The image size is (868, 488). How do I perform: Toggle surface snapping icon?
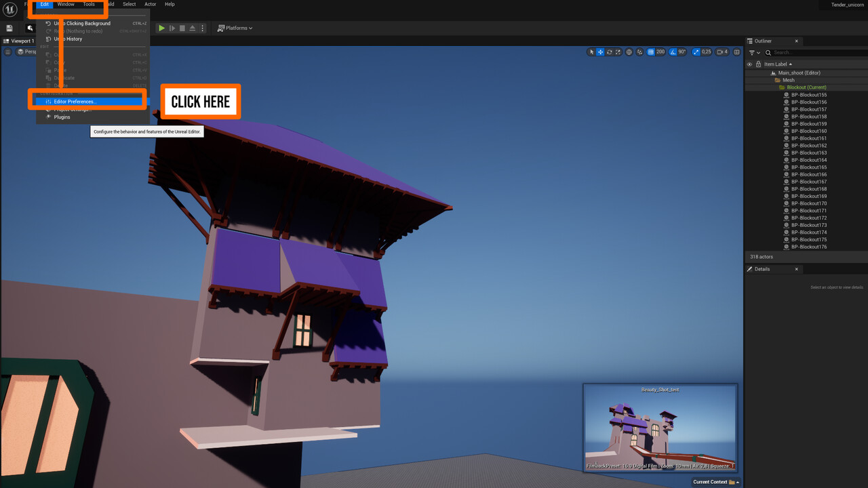(641, 52)
